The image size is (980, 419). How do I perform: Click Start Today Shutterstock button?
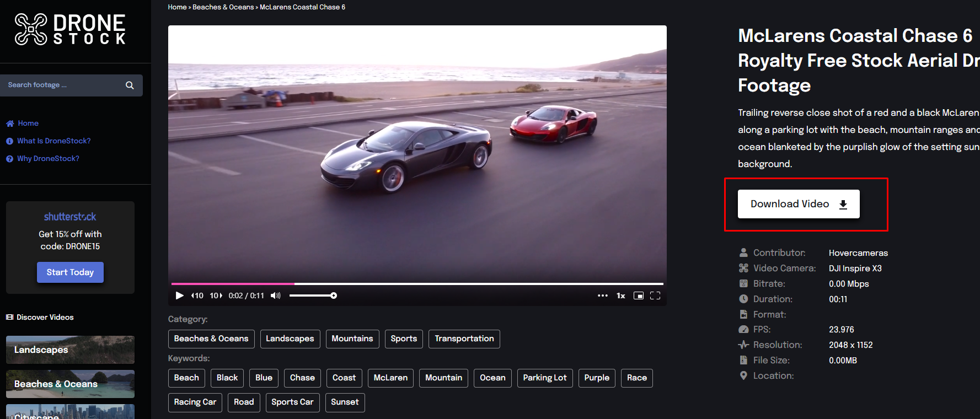(x=70, y=272)
